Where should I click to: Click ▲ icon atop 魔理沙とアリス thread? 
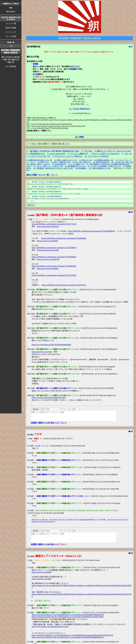coord(131,553)
